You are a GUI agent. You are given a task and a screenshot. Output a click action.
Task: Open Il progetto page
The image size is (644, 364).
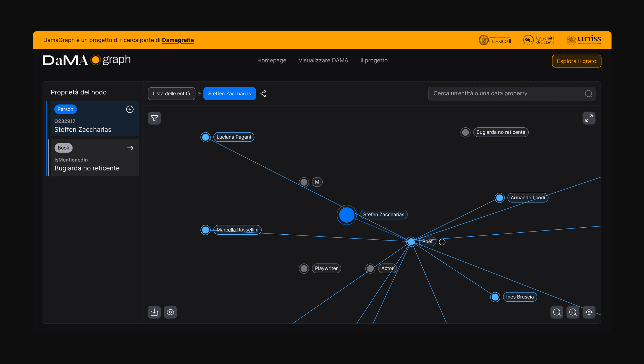(374, 60)
